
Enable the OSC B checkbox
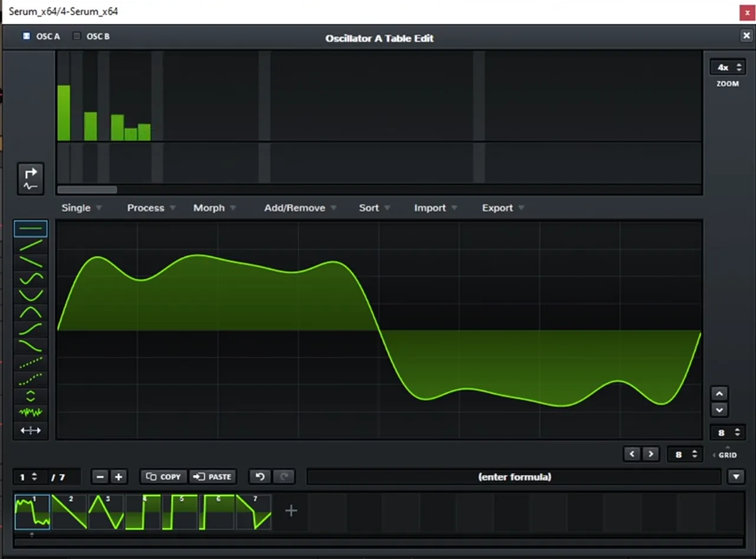(76, 36)
